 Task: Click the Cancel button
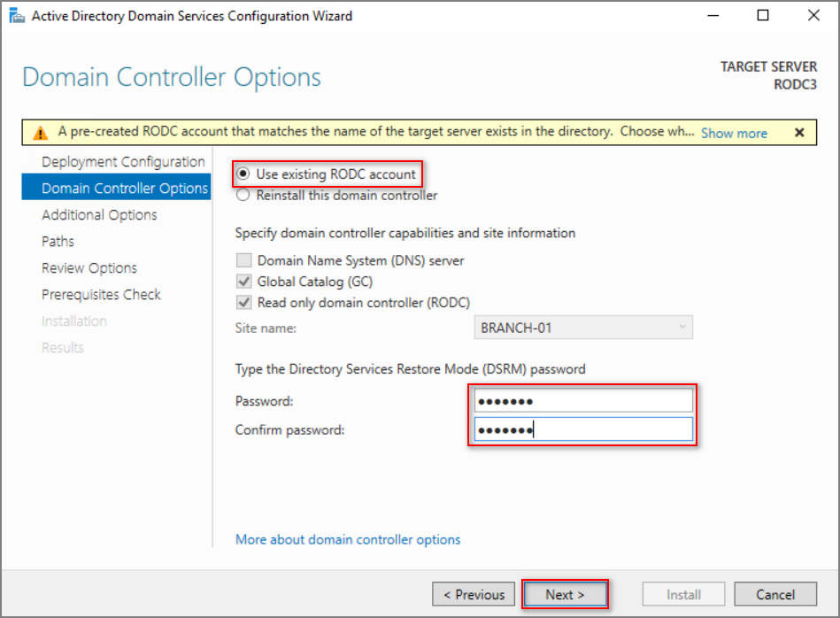[775, 594]
